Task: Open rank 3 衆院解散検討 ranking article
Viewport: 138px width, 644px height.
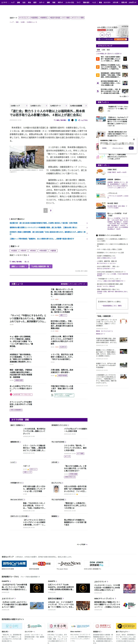Action: tap(110, 75)
